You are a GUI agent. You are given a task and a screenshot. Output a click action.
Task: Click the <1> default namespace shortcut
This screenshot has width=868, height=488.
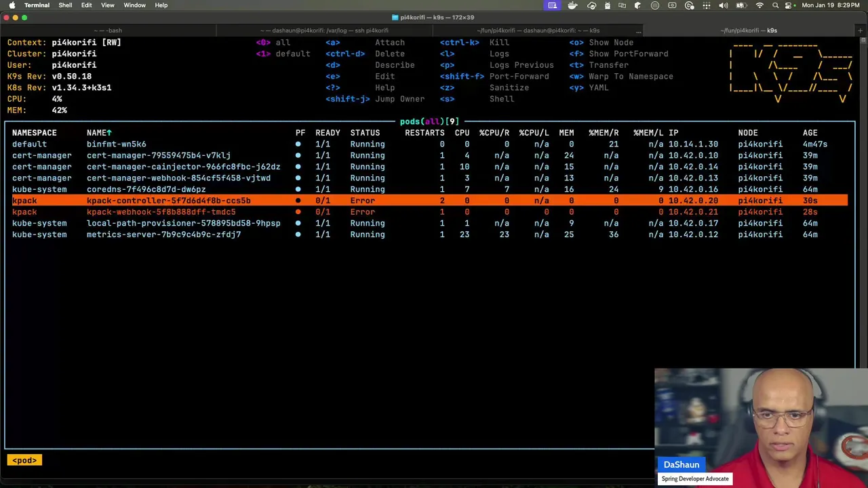pos(283,54)
